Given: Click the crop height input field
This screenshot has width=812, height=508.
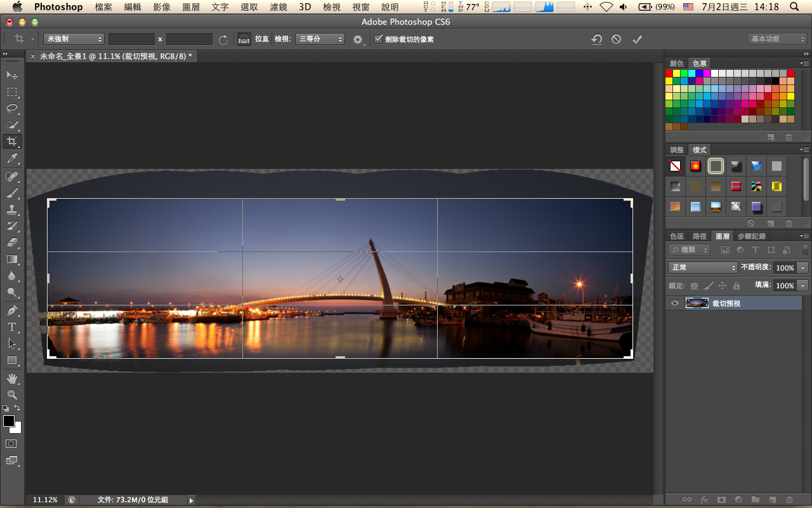Looking at the screenshot, I should (x=189, y=39).
